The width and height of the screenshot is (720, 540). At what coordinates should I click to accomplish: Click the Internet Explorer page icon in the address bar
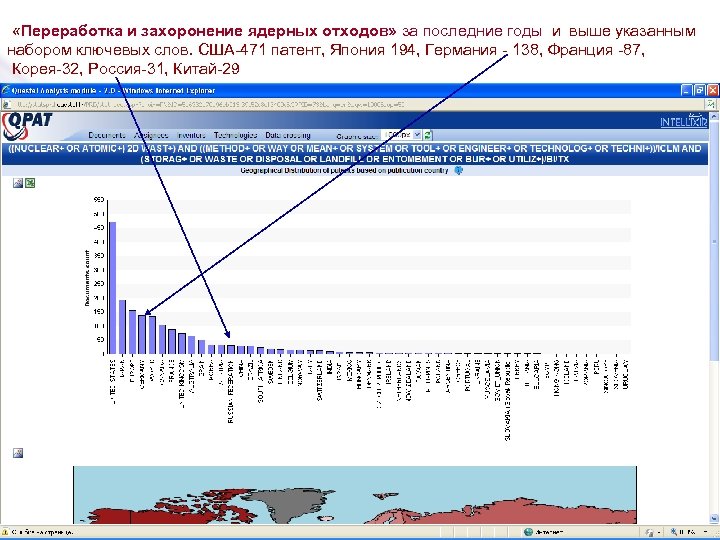tap(6, 105)
